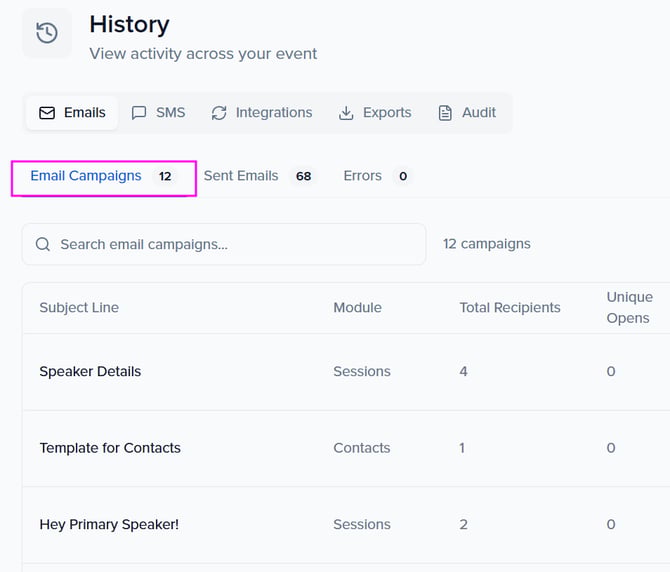This screenshot has width=670, height=572.
Task: Sort by the Total Recipients column header
Action: [509, 308]
